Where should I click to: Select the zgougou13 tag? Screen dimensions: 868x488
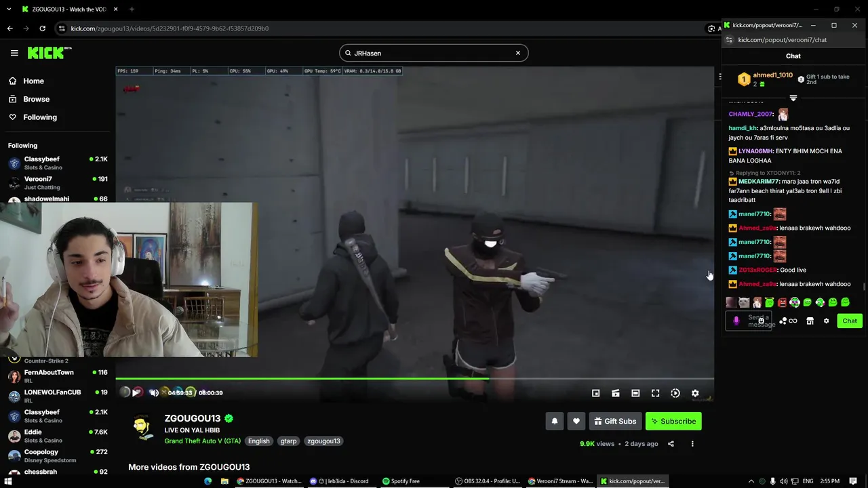pos(323,441)
